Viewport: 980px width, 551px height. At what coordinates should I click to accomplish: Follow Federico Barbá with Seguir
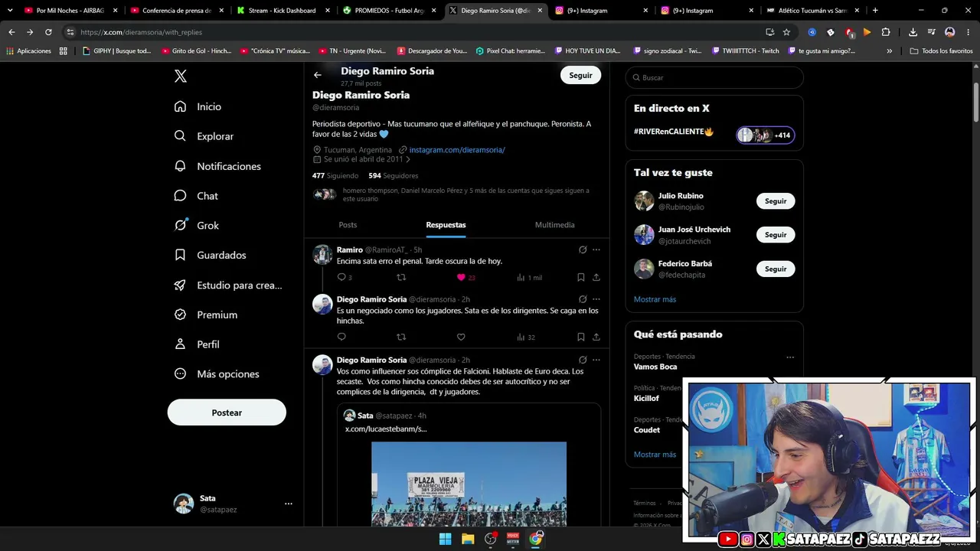click(776, 269)
